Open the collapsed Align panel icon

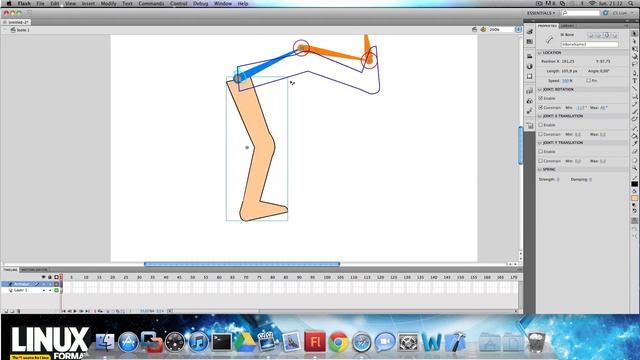coord(529,56)
